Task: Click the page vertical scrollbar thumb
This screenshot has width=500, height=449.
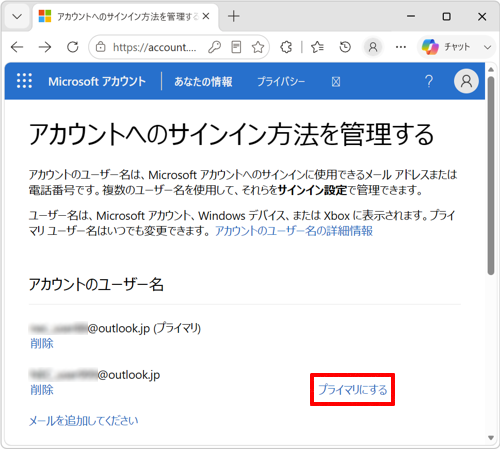Action: [x=491, y=176]
